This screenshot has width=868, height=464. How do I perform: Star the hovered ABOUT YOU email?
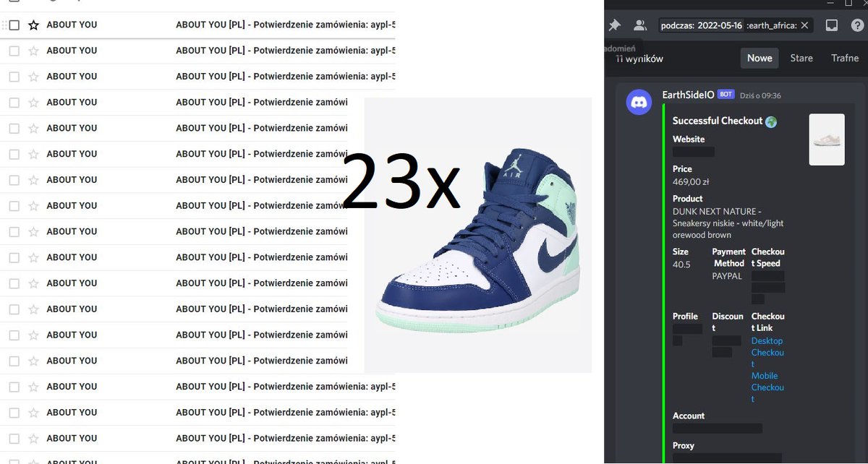coord(33,25)
